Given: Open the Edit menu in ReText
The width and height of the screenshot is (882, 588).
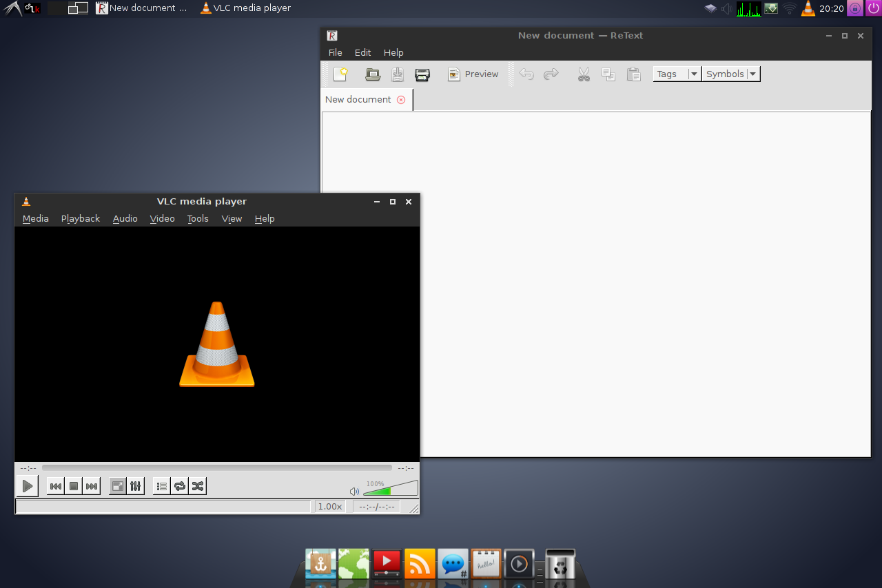Looking at the screenshot, I should pos(362,52).
